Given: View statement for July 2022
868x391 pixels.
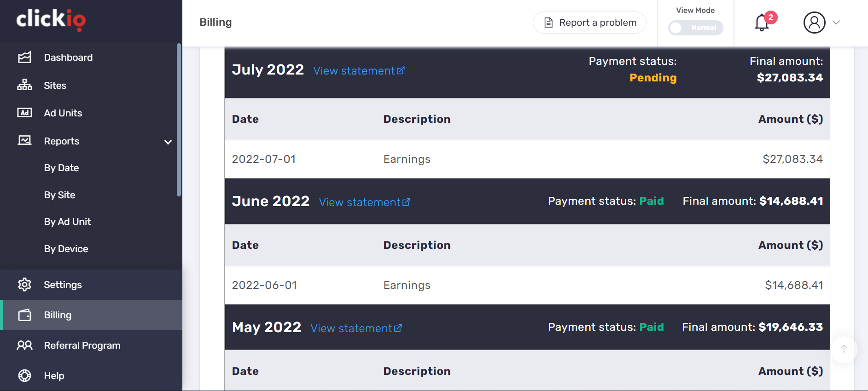Looking at the screenshot, I should pyautogui.click(x=359, y=71).
